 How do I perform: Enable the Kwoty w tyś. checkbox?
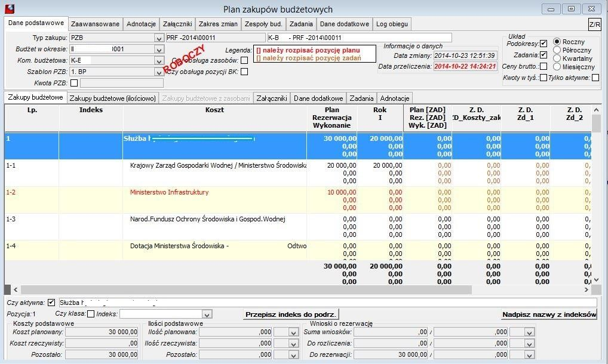543,78
